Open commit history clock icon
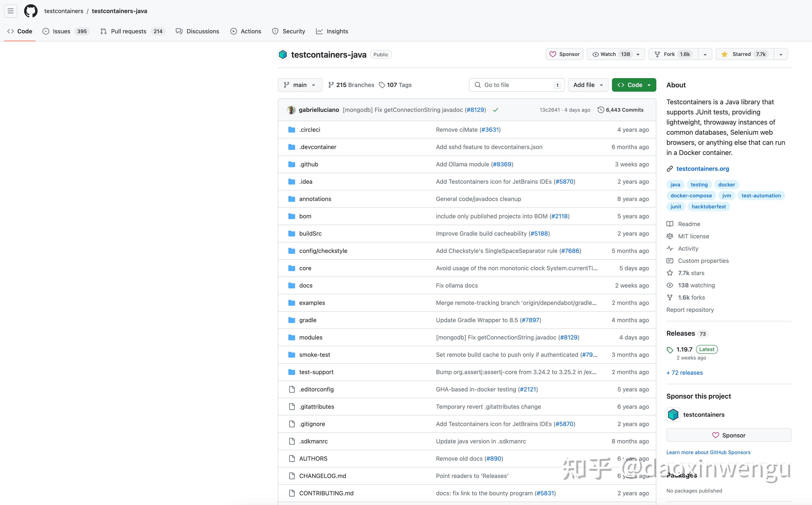This screenshot has height=505, width=812. click(601, 110)
